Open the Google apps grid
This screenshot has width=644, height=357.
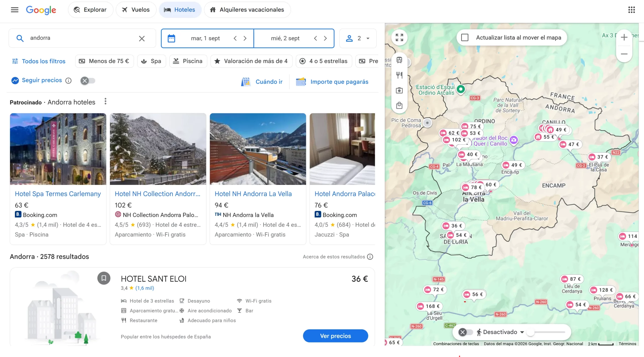click(631, 10)
